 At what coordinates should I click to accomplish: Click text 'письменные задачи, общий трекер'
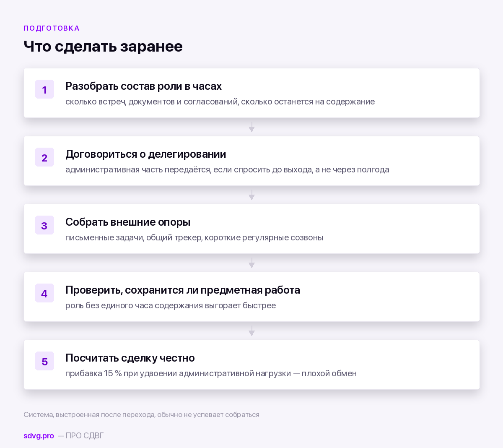click(134, 237)
